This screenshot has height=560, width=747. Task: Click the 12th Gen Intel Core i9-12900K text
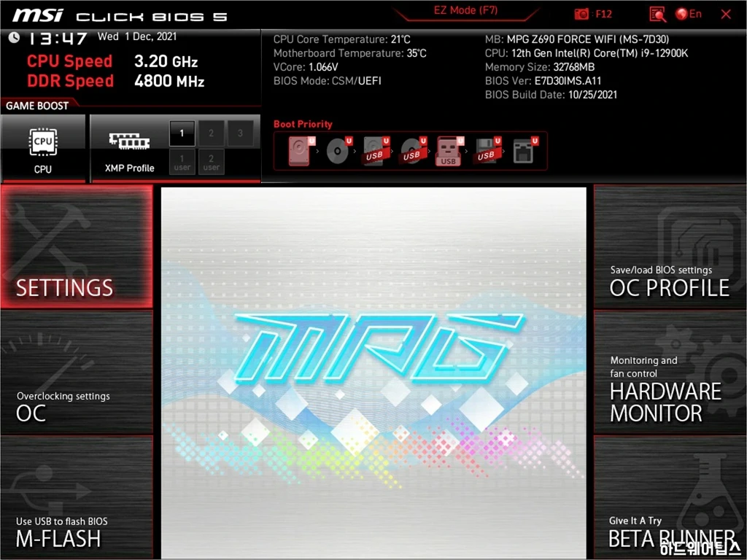coord(600,53)
